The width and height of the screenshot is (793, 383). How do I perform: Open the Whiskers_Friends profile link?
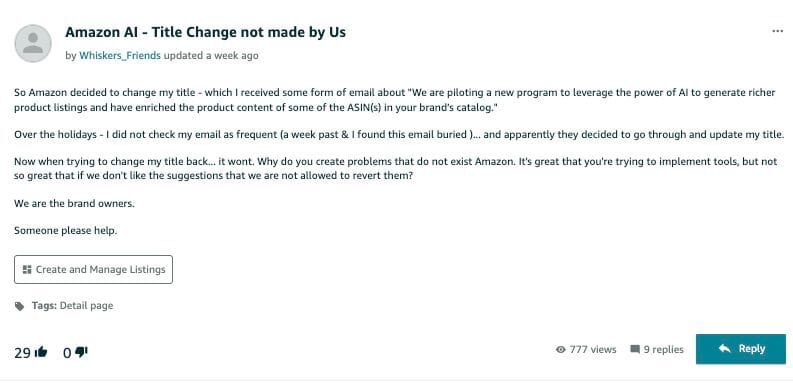(x=120, y=56)
